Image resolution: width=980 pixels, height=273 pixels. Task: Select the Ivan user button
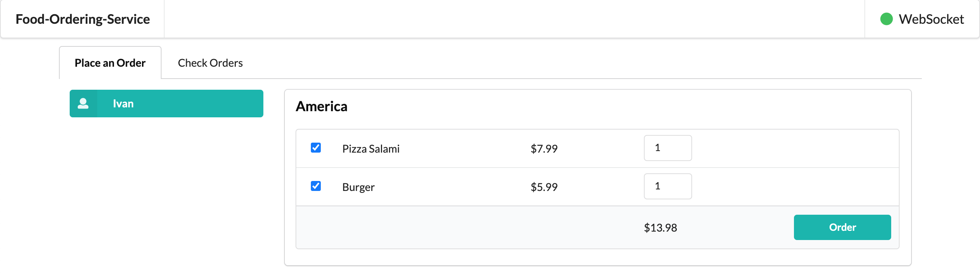point(167,104)
